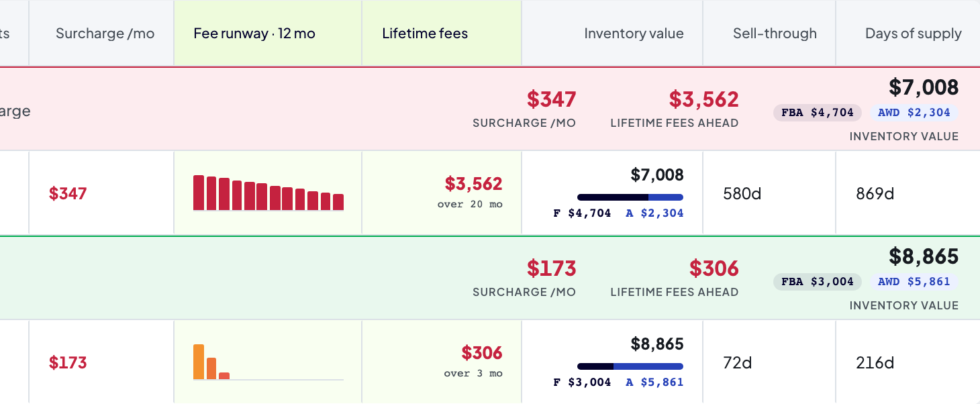
Task: Click the AWD $2,304 badge
Action: [x=914, y=113]
